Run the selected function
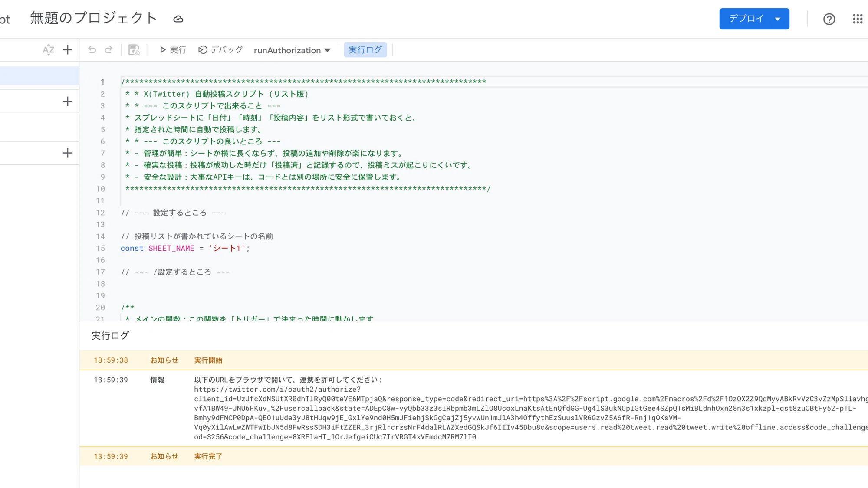 (x=173, y=50)
